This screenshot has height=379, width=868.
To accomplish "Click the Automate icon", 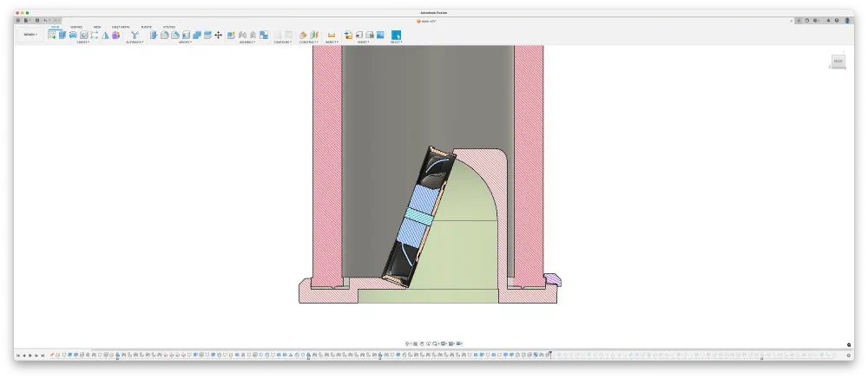I will (135, 35).
